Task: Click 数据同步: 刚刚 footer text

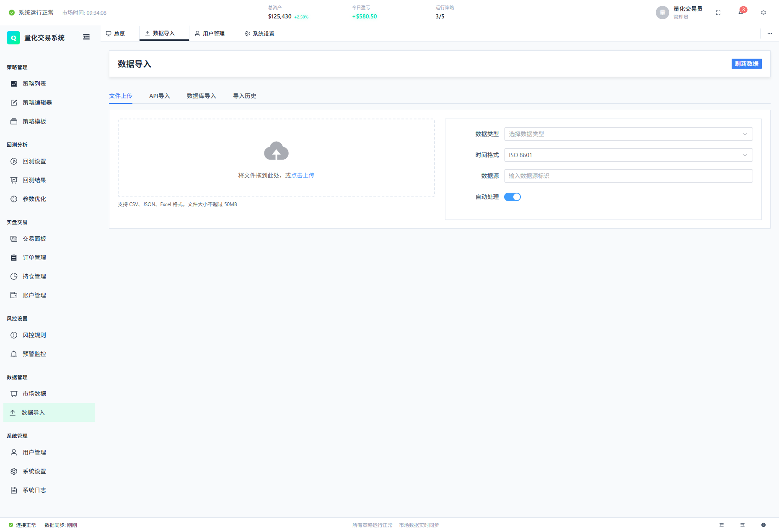Action: [x=61, y=525]
